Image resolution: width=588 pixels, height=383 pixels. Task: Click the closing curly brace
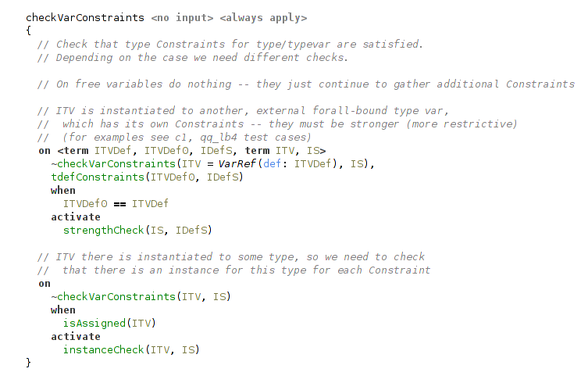[28, 363]
